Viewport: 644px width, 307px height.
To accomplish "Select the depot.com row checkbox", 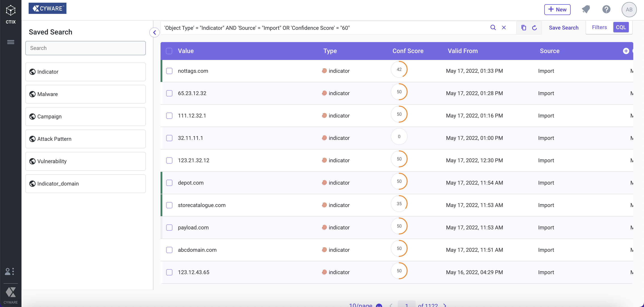I will [169, 183].
